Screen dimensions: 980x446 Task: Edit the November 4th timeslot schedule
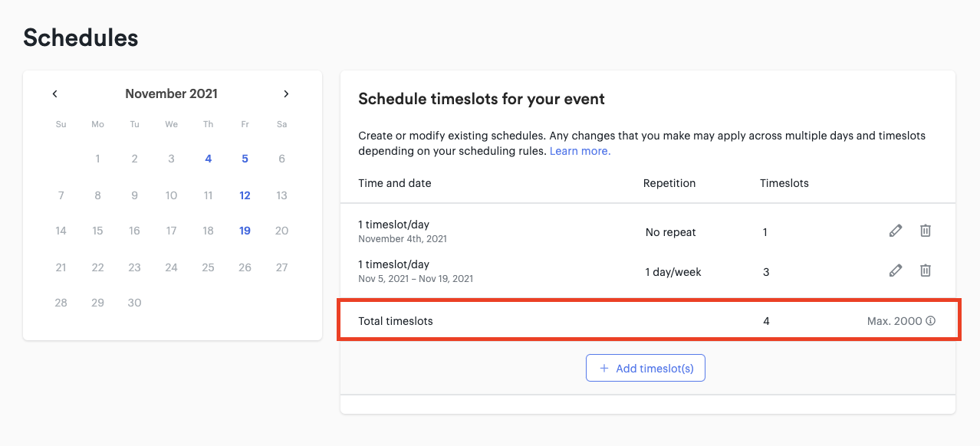coord(895,231)
